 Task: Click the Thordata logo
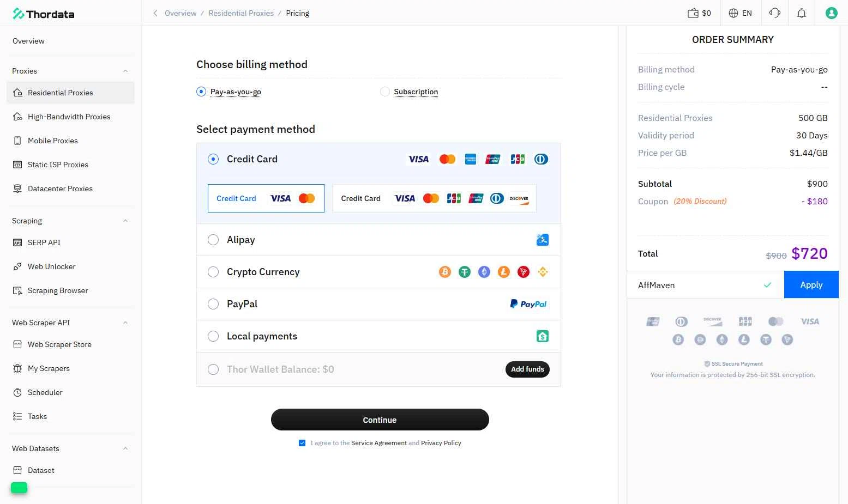click(x=44, y=14)
